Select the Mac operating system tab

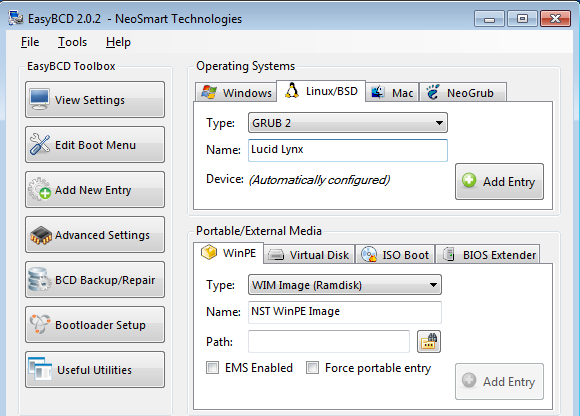[392, 92]
